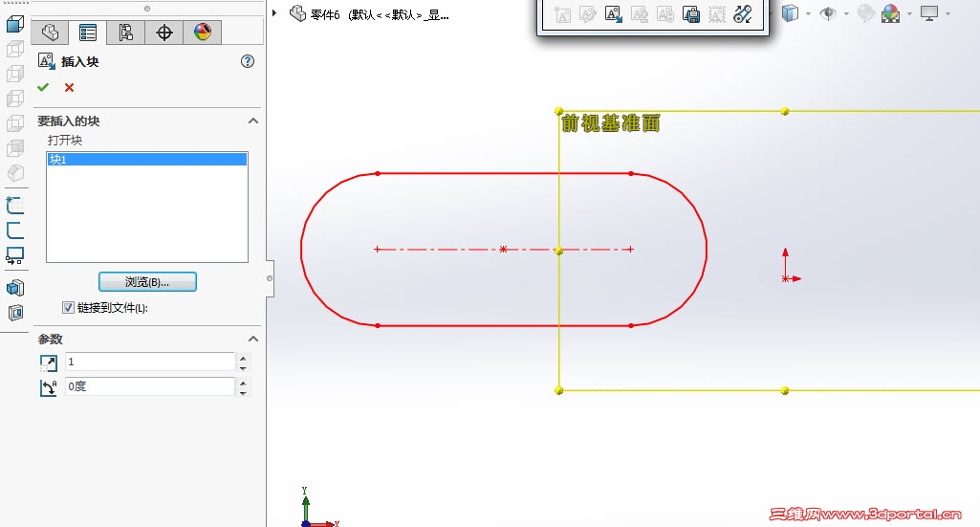Screen dimensions: 980x527
Task: Click the rectangle with arrow icon in left toolbar
Action: pos(14,255)
